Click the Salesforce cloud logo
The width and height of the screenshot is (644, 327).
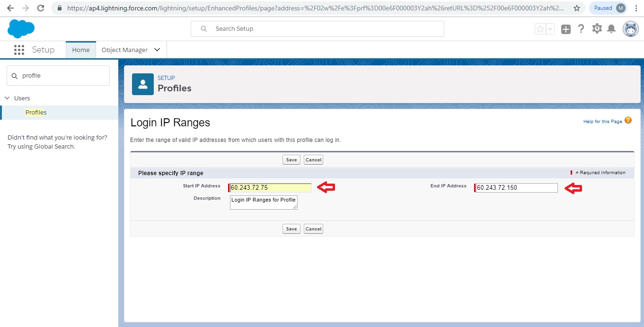pyautogui.click(x=21, y=29)
